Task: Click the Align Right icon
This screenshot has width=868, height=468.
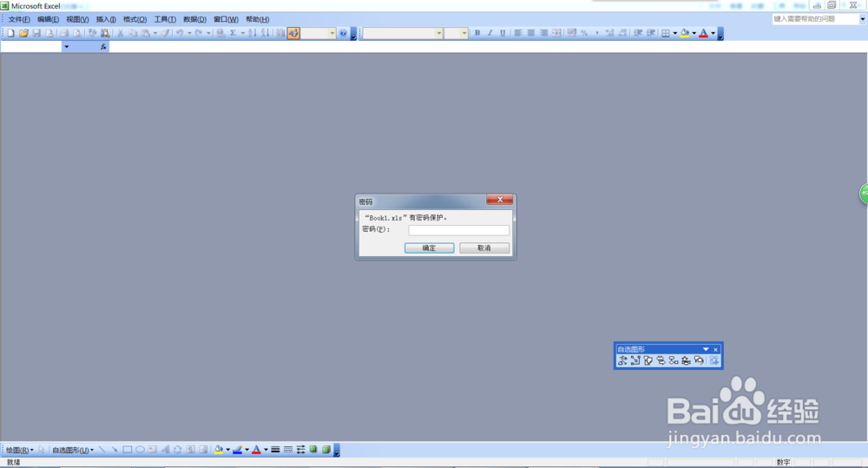Action: 543,33
